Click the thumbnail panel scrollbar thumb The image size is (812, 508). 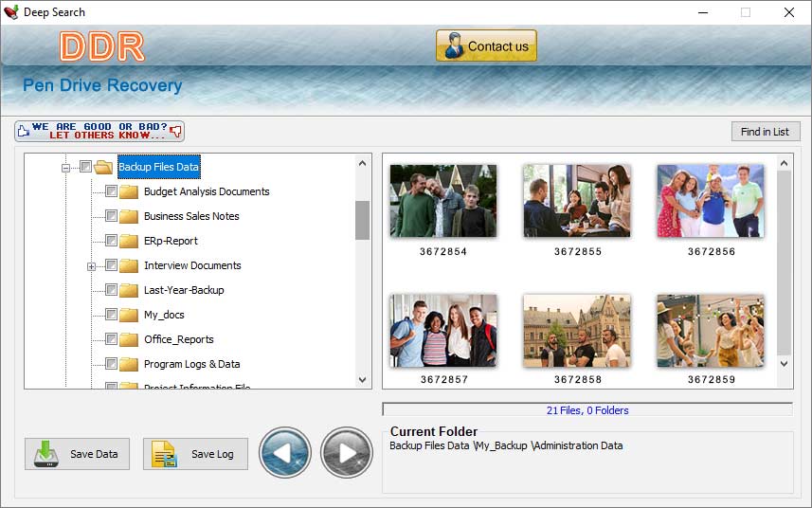[x=784, y=263]
